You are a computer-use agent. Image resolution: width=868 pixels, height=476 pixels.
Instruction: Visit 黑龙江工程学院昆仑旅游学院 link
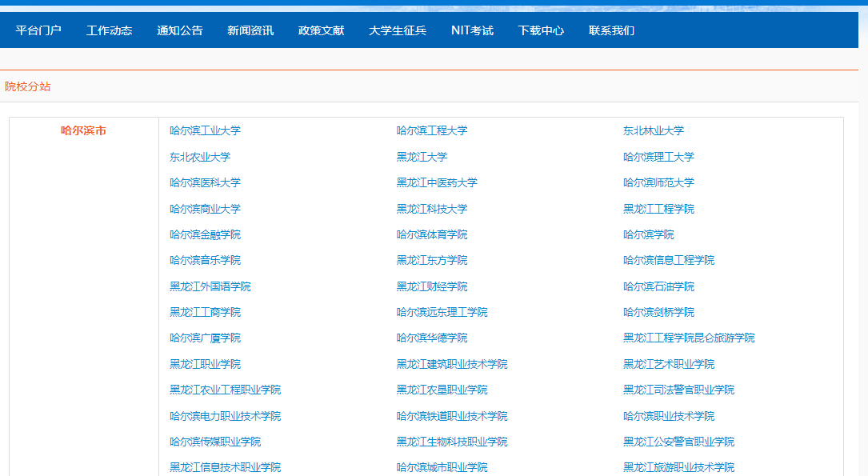click(689, 338)
